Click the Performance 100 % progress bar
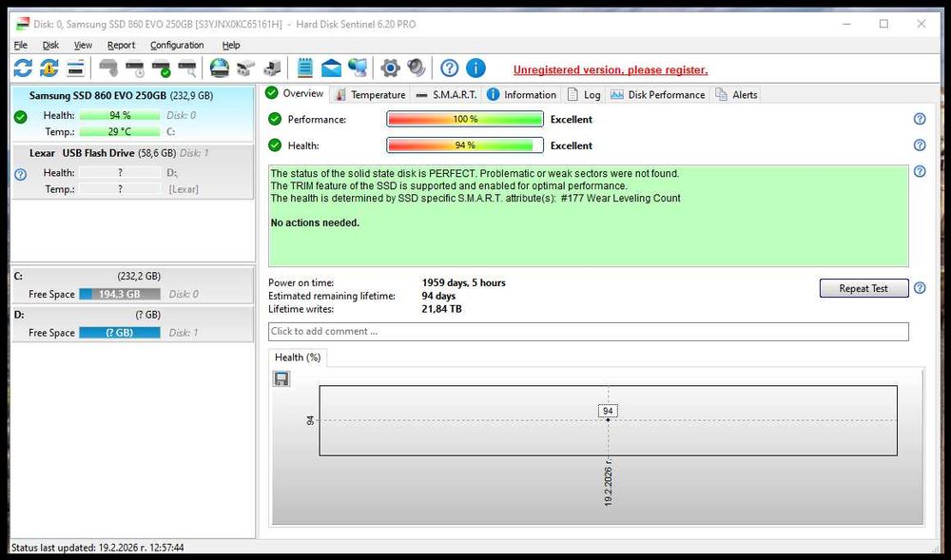This screenshot has height=560, width=951. coord(465,119)
